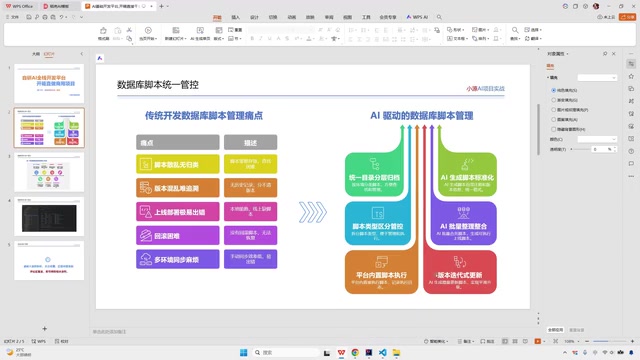Open the File (文件) menu

click(12, 17)
